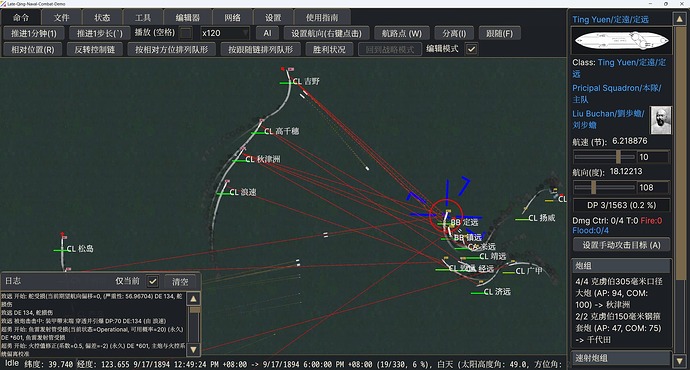Open the Class Ting Yuen link

(x=619, y=68)
